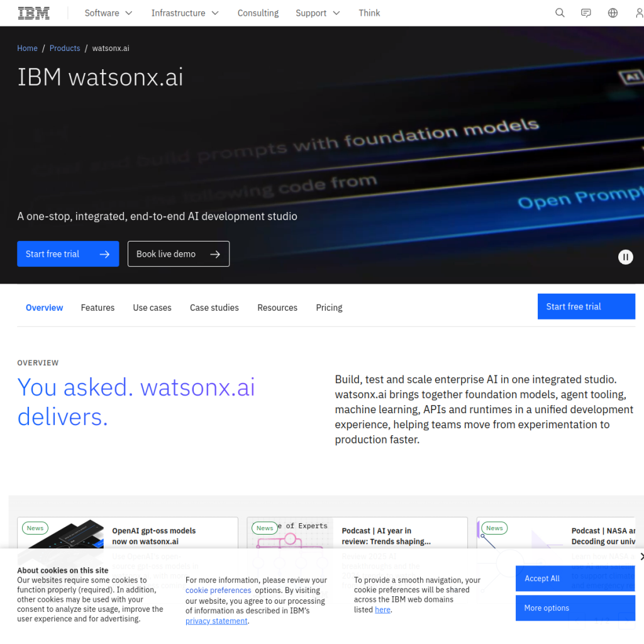This screenshot has width=644, height=644.
Task: Open the search magnifier icon
Action: (560, 13)
